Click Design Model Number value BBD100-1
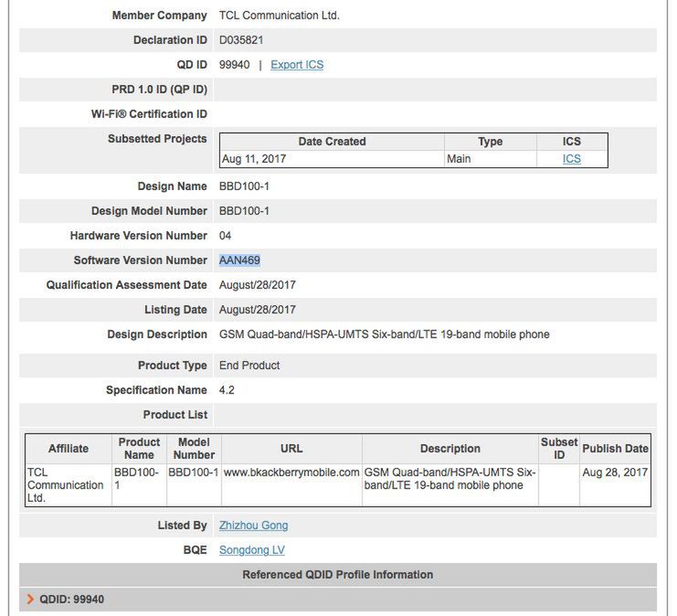The height and width of the screenshot is (616, 677). 244,211
